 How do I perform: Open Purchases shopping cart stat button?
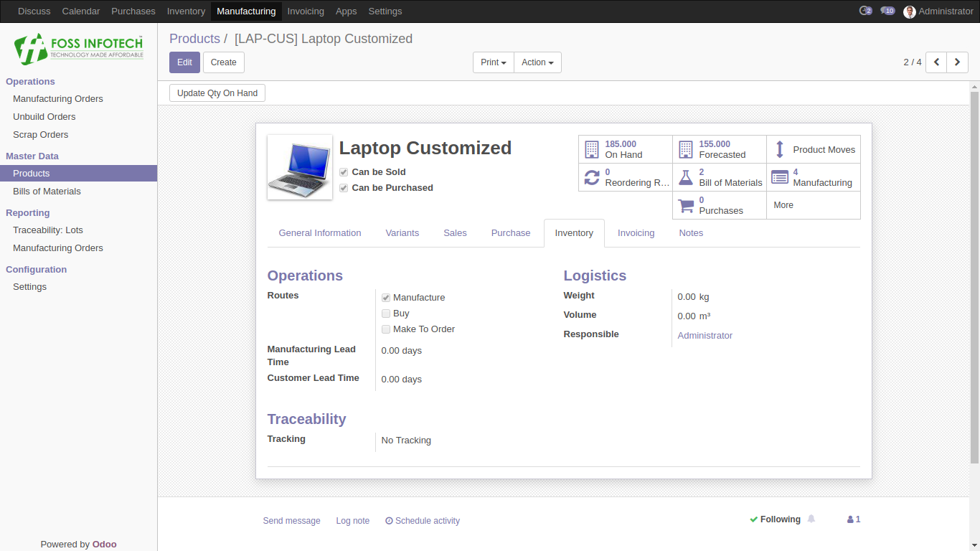(x=720, y=205)
